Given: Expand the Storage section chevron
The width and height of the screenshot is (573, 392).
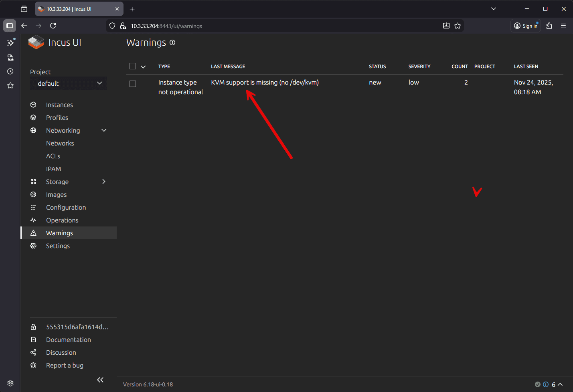Looking at the screenshot, I should [104, 182].
